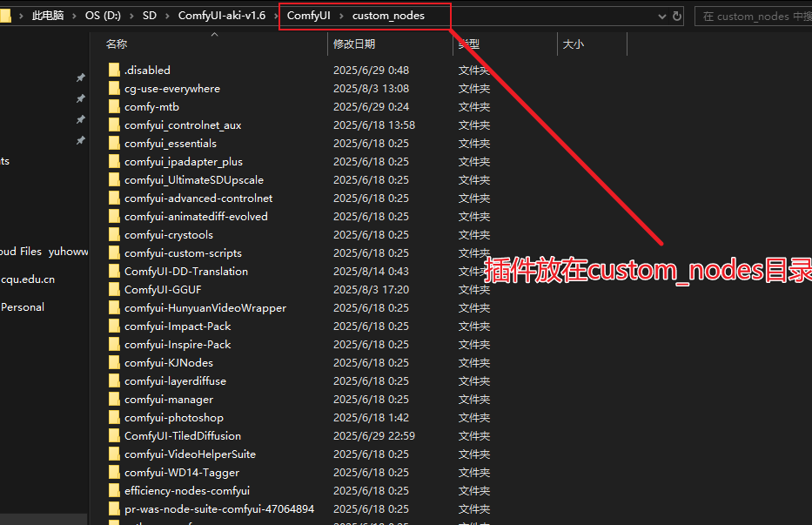Screen dimensions: 812x525
Task: Click date 2025/8/3 17:20
Action: coord(371,289)
